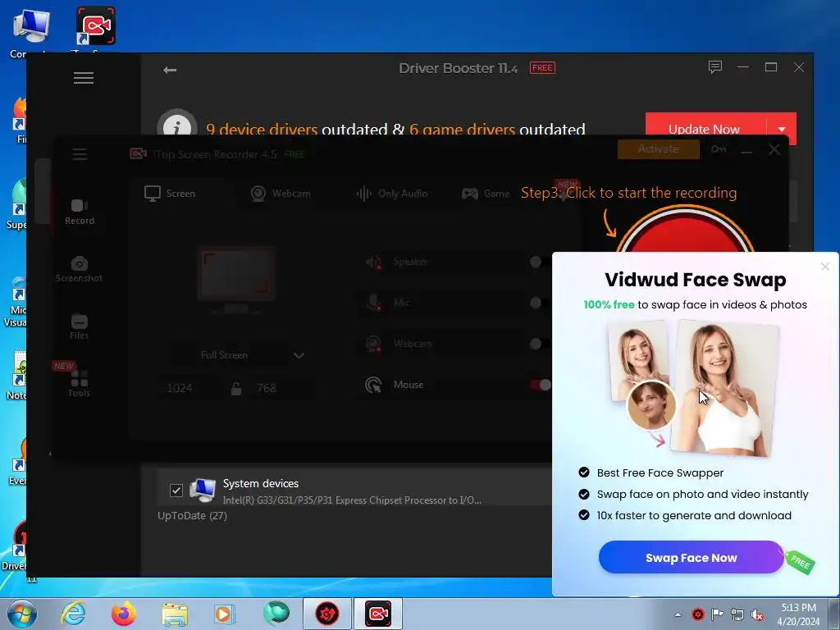Open media player from taskbar

coord(224,614)
